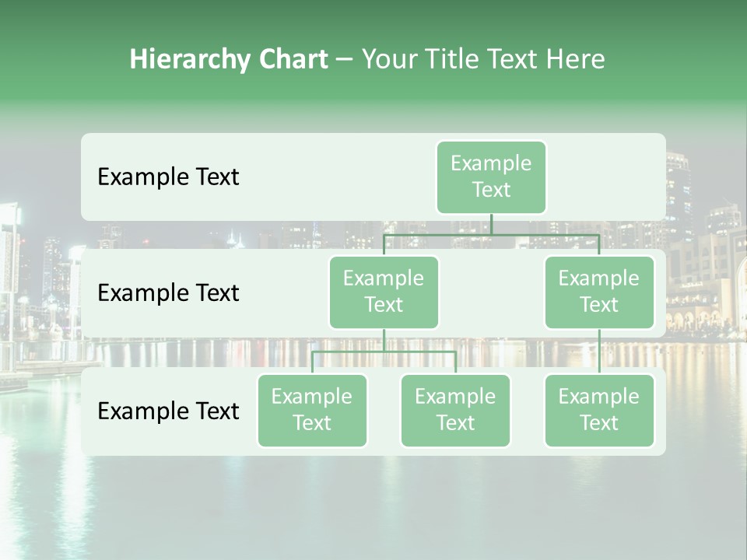Select the top row's "Example Text" label
747x560 pixels.
168,177
